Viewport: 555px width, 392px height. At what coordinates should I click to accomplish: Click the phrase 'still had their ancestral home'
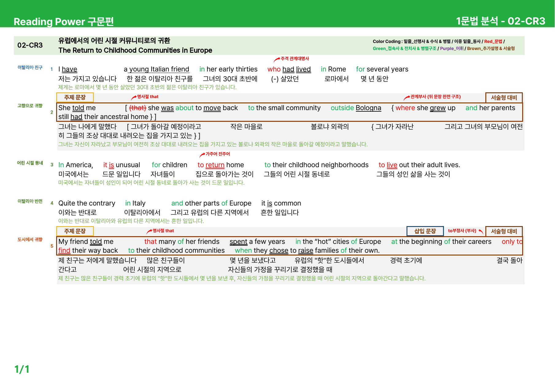pyautogui.click(x=103, y=117)
